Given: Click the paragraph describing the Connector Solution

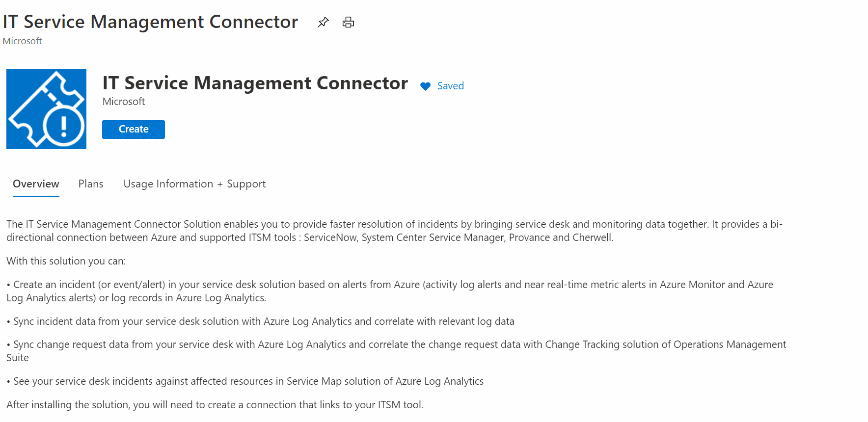Looking at the screenshot, I should pyautogui.click(x=394, y=231).
